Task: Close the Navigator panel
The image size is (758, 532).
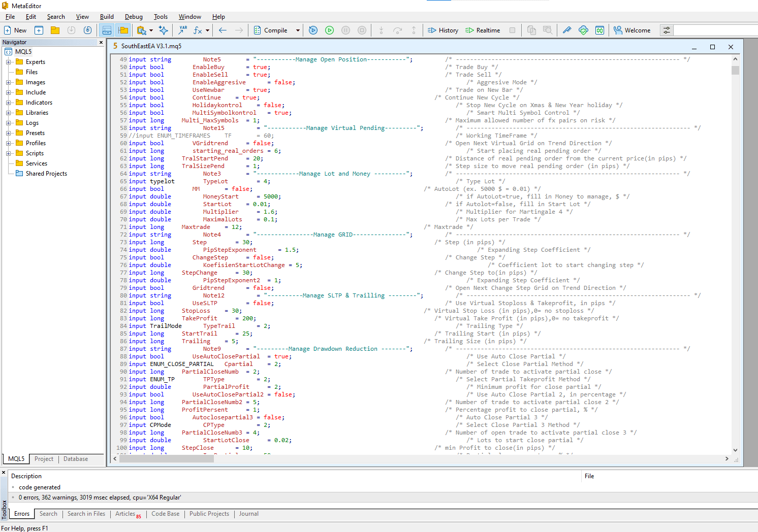Action: pos(101,42)
